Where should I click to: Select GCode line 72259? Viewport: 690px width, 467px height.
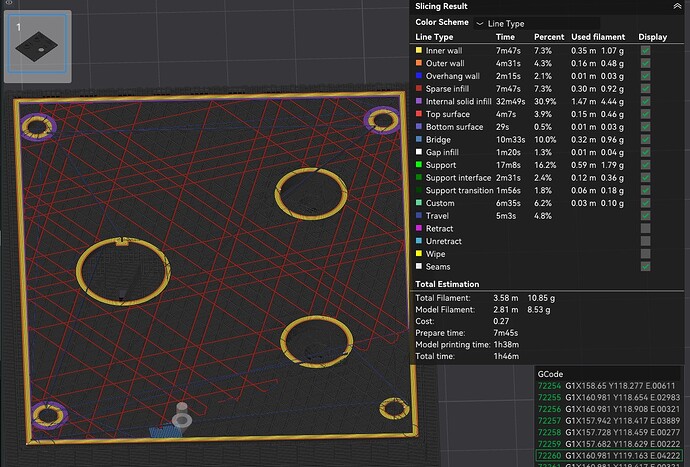609,444
